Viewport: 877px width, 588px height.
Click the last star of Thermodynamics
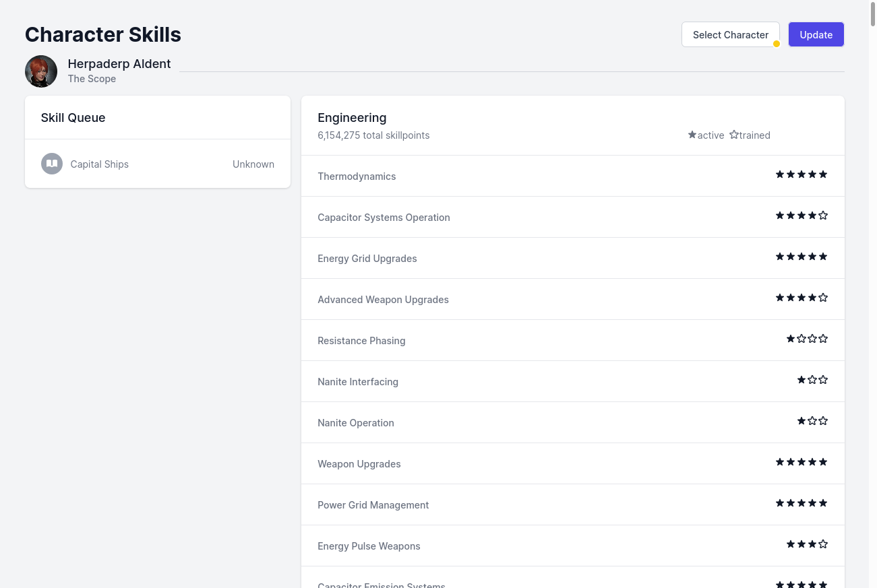pyautogui.click(x=823, y=174)
